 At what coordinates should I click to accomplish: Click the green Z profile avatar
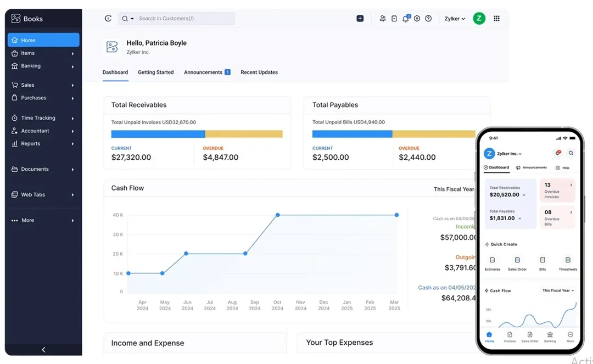pos(479,18)
